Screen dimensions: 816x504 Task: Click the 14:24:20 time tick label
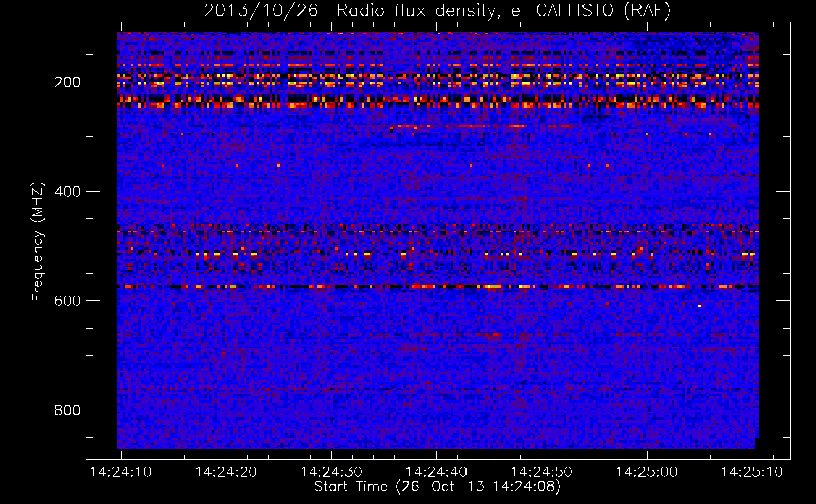pos(226,472)
